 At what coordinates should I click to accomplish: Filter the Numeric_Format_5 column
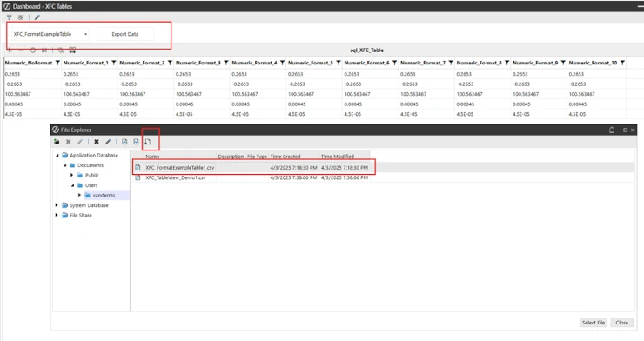click(339, 63)
